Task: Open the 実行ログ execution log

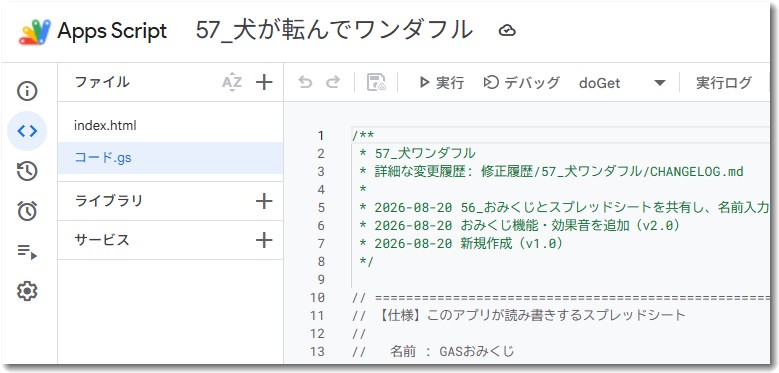Action: click(723, 82)
